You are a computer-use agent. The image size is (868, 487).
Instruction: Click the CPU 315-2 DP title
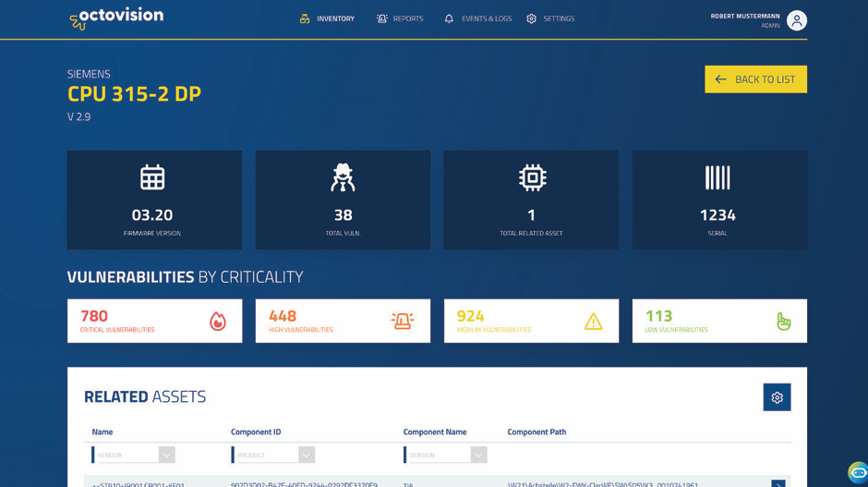click(134, 94)
